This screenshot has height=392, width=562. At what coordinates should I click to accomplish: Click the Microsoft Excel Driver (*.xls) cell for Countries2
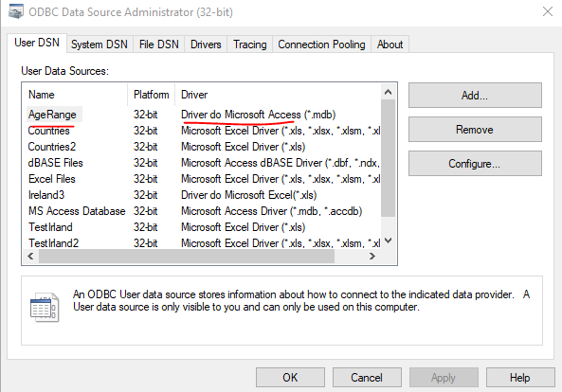(244, 147)
